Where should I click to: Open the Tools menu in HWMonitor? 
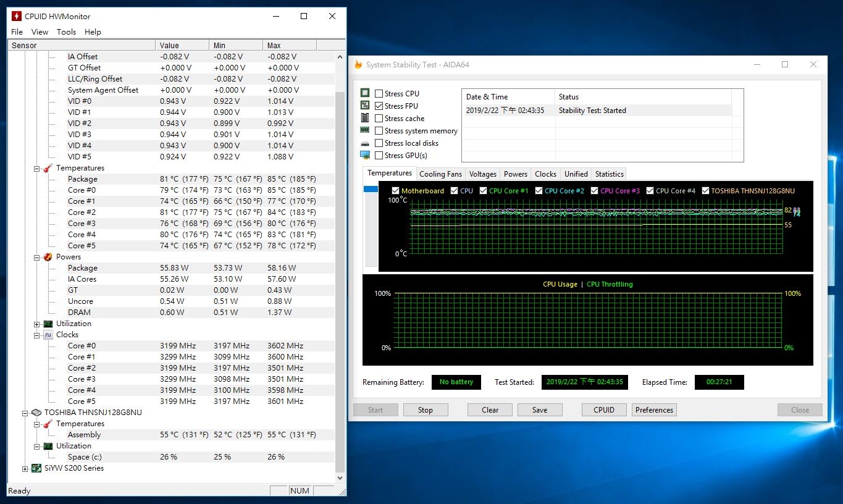66,32
